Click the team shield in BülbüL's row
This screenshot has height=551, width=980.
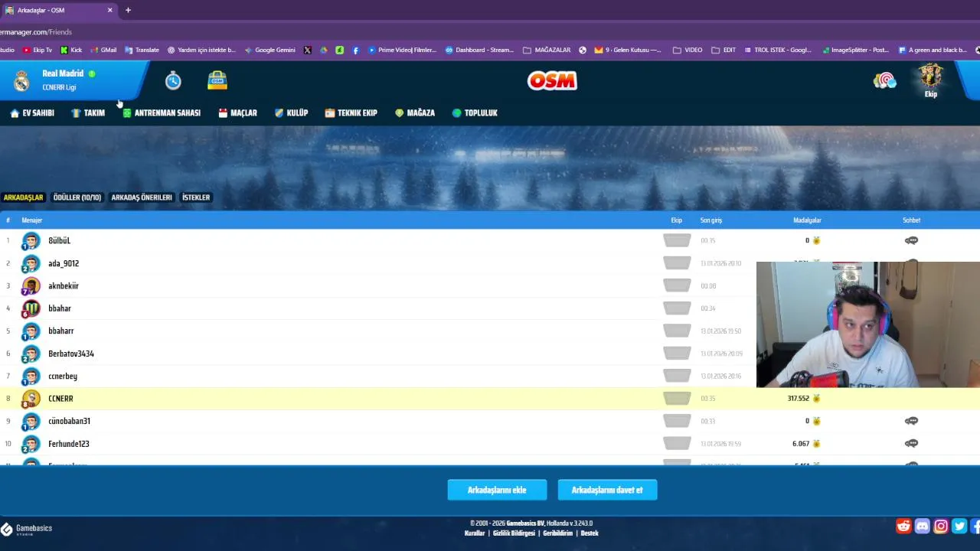click(x=677, y=240)
